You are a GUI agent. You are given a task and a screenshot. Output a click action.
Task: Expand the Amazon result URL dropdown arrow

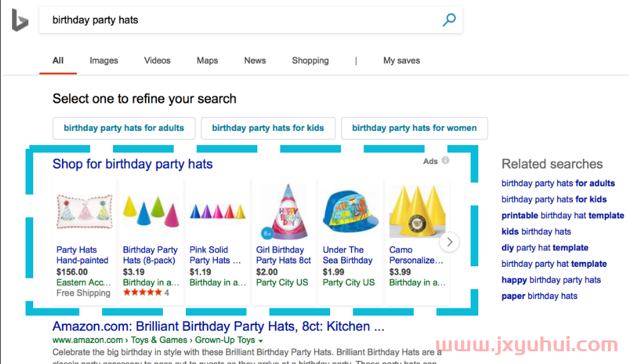pyautogui.click(x=261, y=341)
